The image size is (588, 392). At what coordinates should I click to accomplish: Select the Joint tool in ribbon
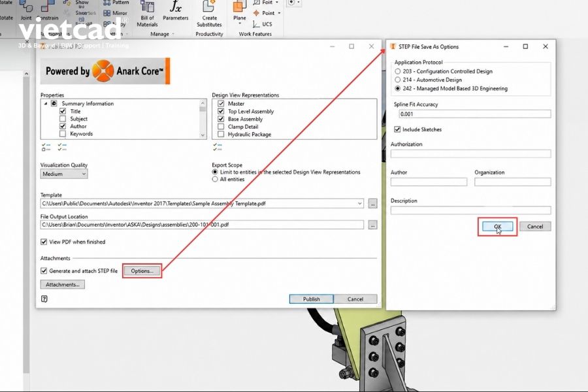[26, 10]
